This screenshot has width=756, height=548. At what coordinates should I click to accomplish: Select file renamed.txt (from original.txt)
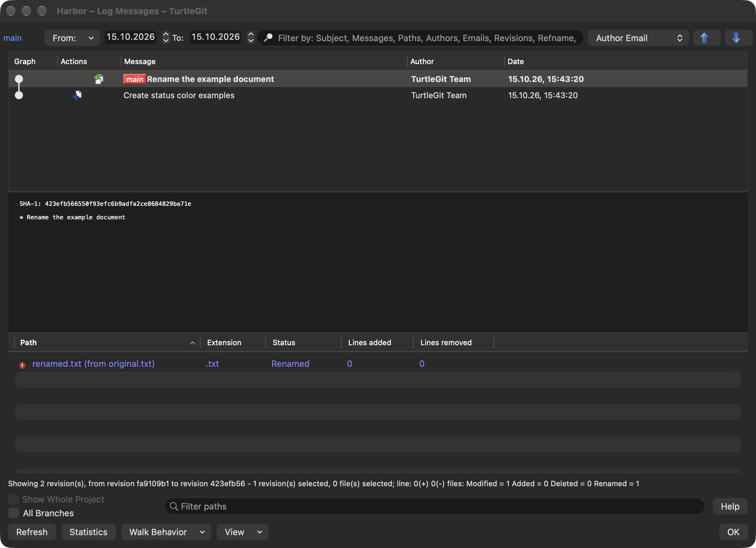[378, 364]
